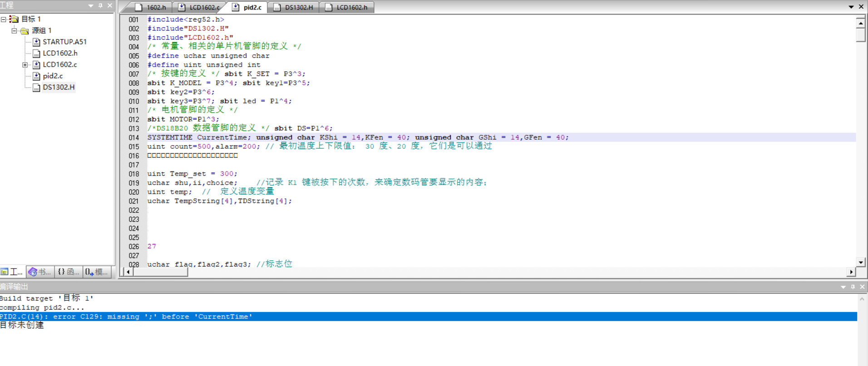This screenshot has height=366, width=868.
Task: Click the "Build target" output line
Action: pyautogui.click(x=47, y=298)
